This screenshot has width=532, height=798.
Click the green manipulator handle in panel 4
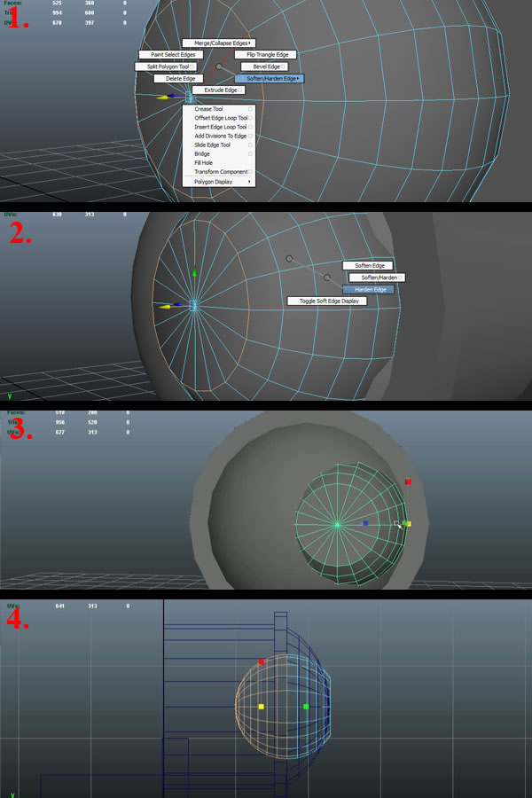point(306,707)
